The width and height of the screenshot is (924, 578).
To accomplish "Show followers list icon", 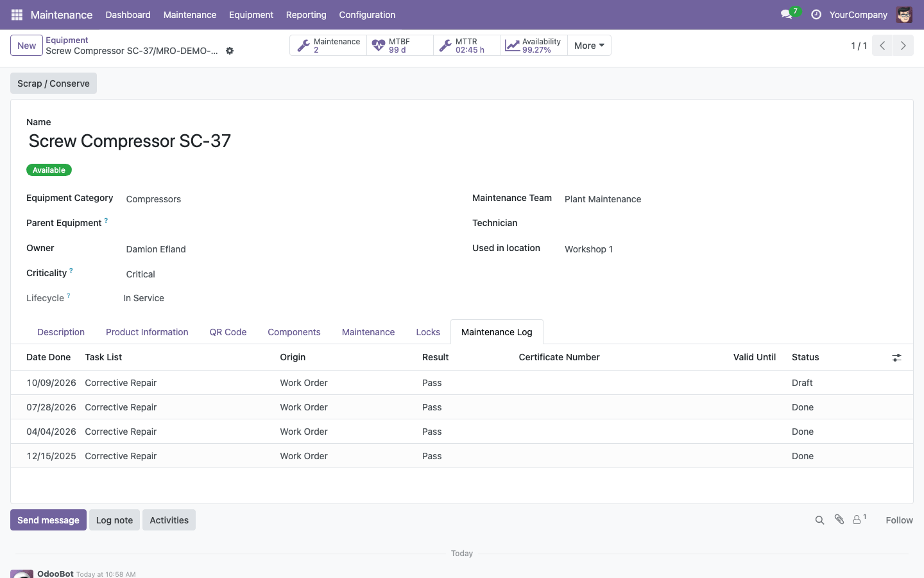I will coord(859,520).
